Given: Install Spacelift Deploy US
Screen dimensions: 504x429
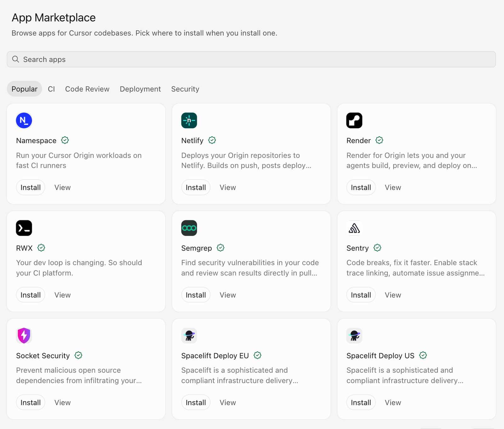Looking at the screenshot, I should 361,403.
